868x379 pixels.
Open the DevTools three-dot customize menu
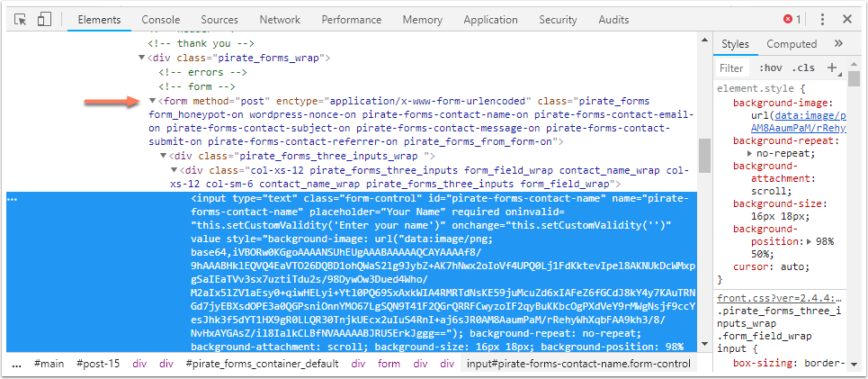[821, 19]
